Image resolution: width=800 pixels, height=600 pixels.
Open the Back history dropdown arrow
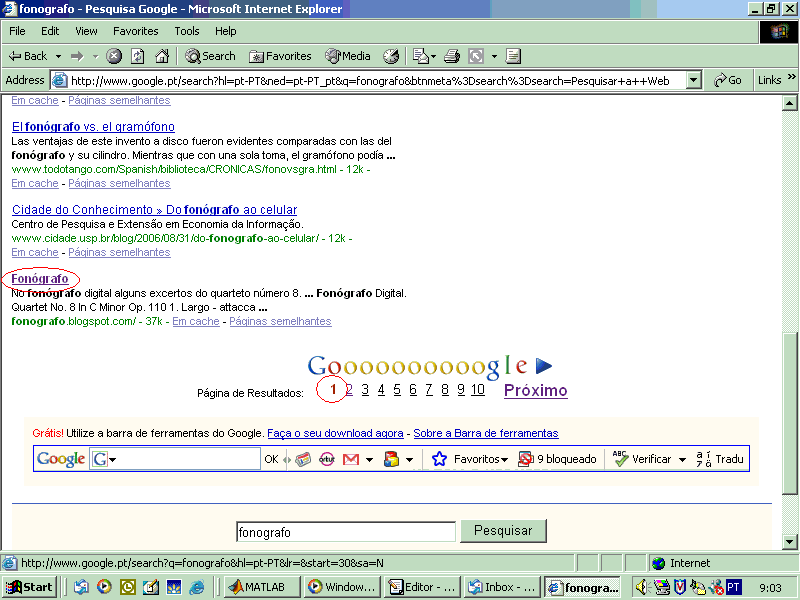pyautogui.click(x=58, y=56)
